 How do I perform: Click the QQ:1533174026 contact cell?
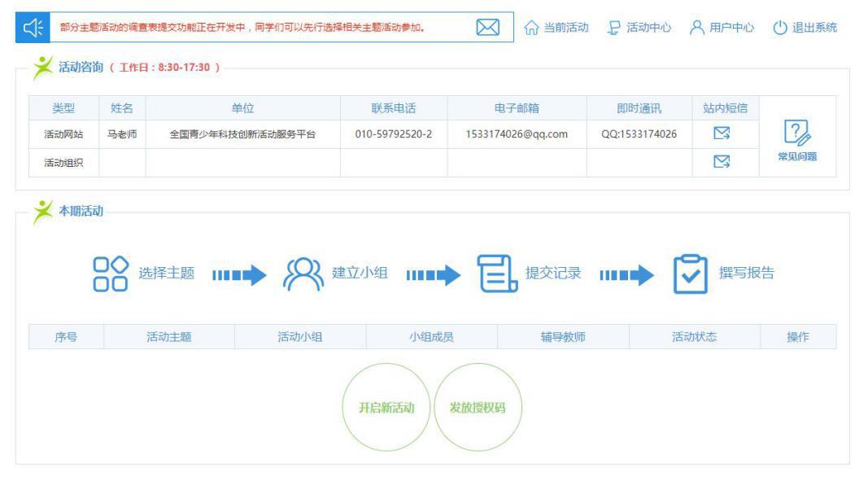click(x=639, y=134)
